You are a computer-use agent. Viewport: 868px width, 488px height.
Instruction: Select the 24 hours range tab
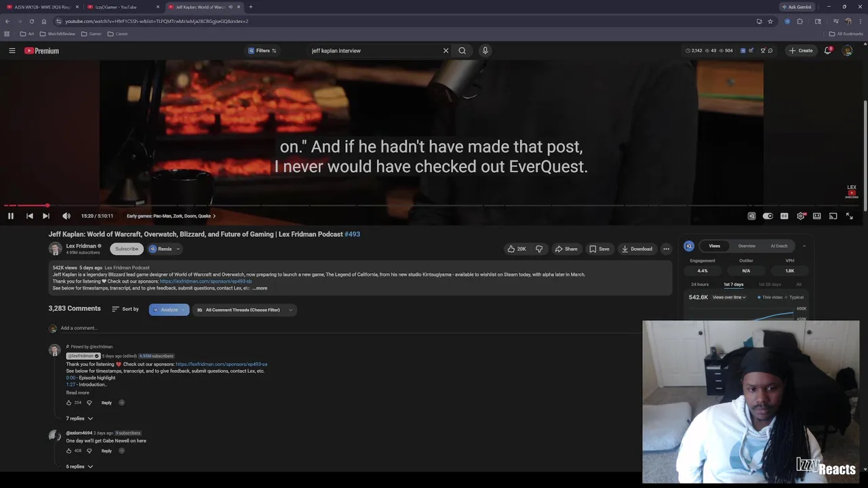[x=700, y=284]
